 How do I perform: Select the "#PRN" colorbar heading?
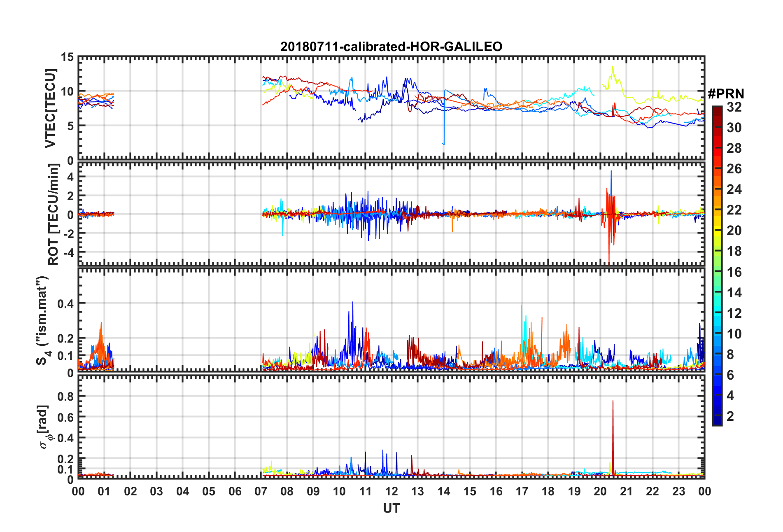(x=726, y=94)
